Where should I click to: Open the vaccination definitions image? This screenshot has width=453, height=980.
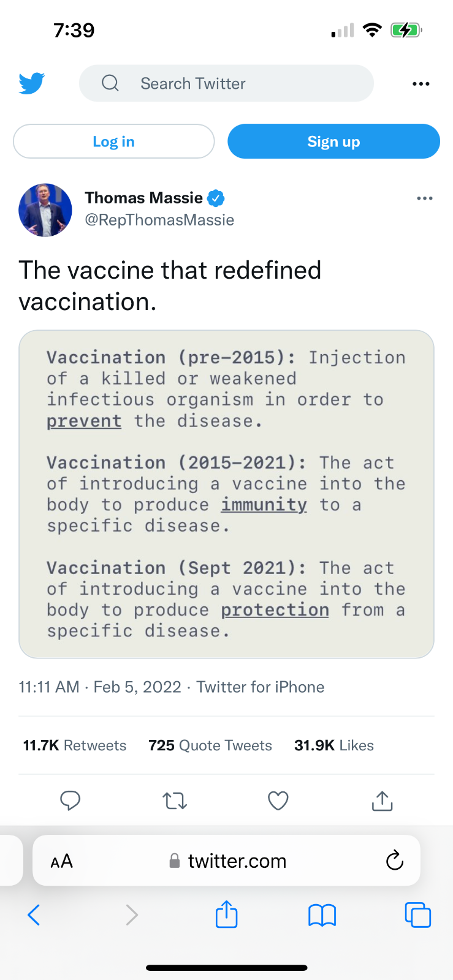[x=226, y=494]
